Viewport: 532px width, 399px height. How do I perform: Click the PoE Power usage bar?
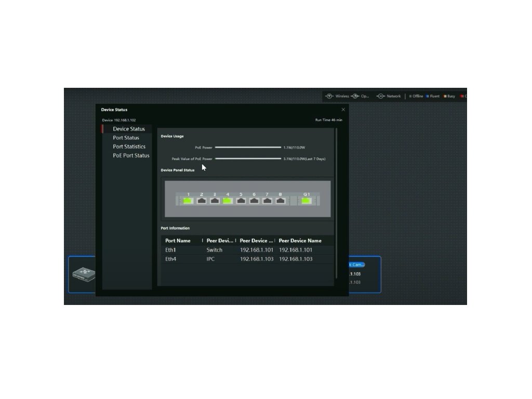click(248, 148)
